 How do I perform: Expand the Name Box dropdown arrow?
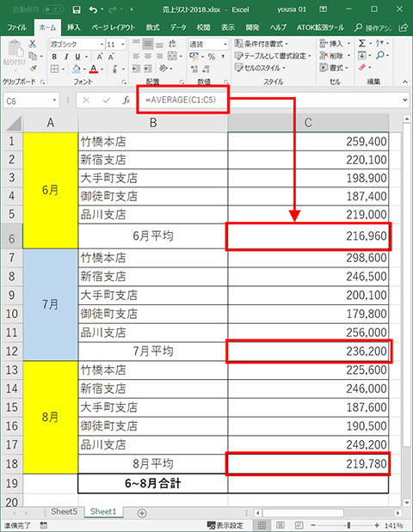(54, 101)
